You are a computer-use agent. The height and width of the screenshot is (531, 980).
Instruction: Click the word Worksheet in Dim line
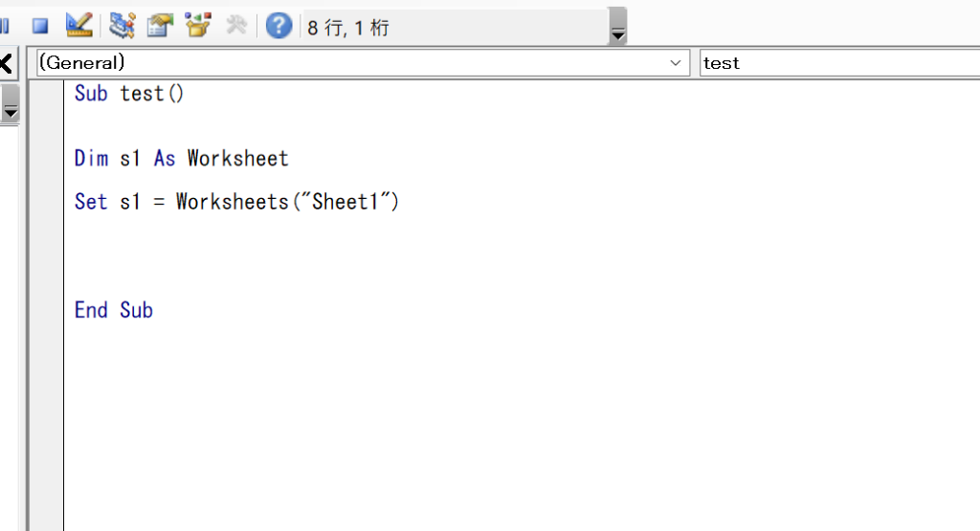(x=238, y=158)
